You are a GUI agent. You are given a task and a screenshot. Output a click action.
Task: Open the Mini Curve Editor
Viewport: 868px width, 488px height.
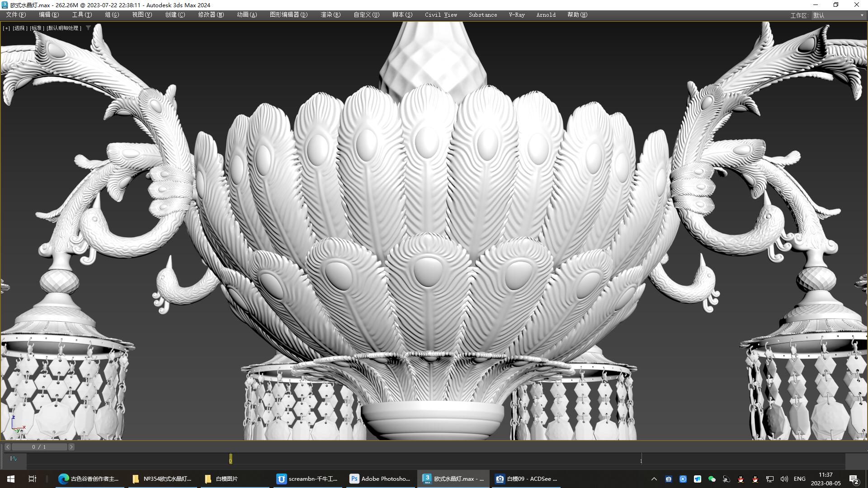pyautogui.click(x=14, y=459)
